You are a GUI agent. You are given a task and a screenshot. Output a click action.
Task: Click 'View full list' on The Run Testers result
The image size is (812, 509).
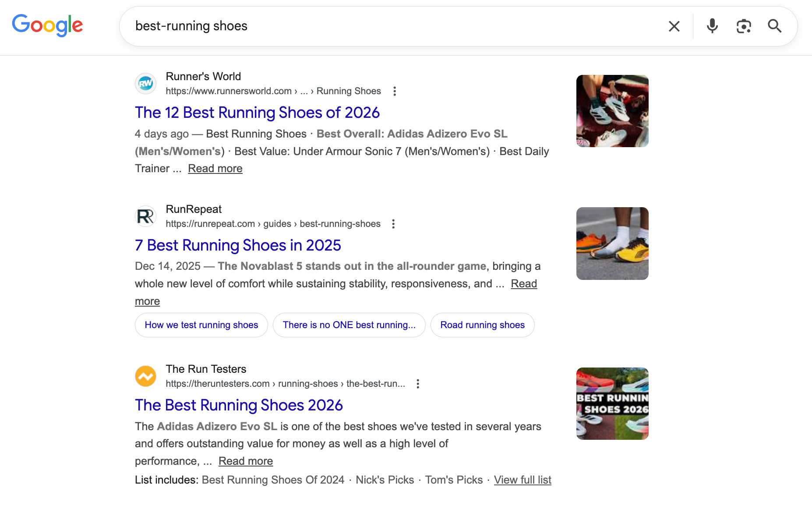[523, 480]
